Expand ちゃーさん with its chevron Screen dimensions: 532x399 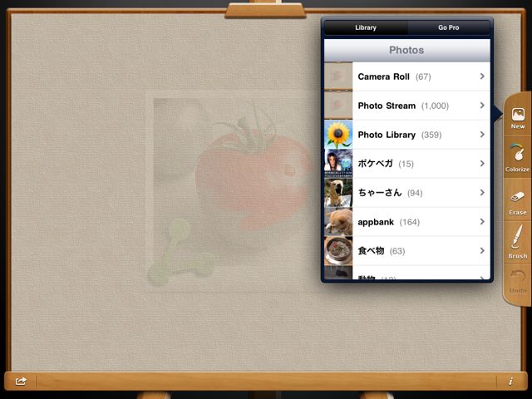tap(482, 193)
